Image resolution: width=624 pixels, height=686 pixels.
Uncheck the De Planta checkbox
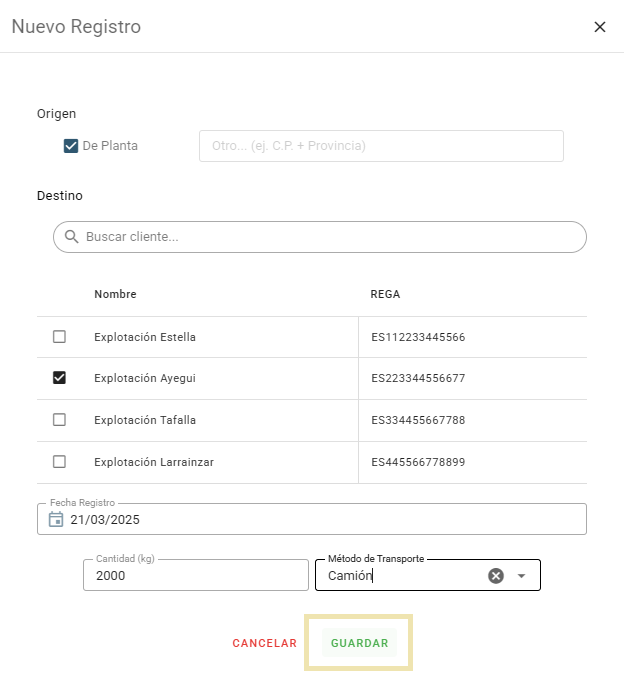tap(71, 146)
